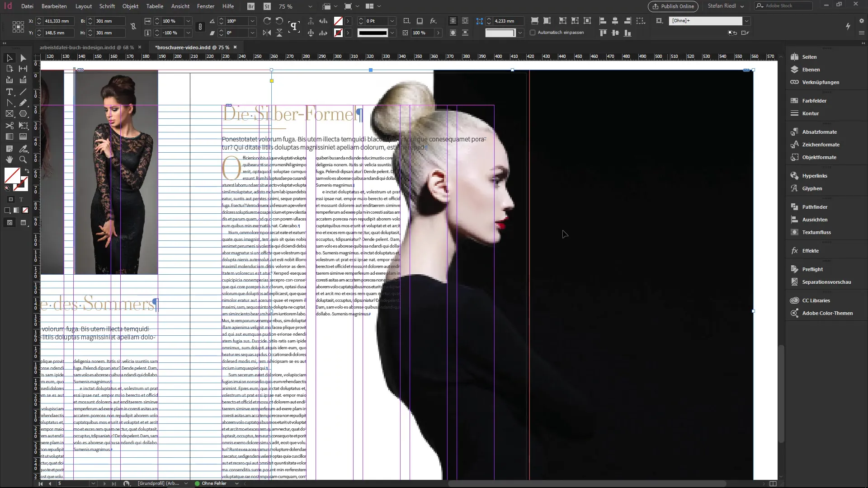Toggle constrain scaling proportions chain link
This screenshot has height=488, width=868.
(x=200, y=27)
